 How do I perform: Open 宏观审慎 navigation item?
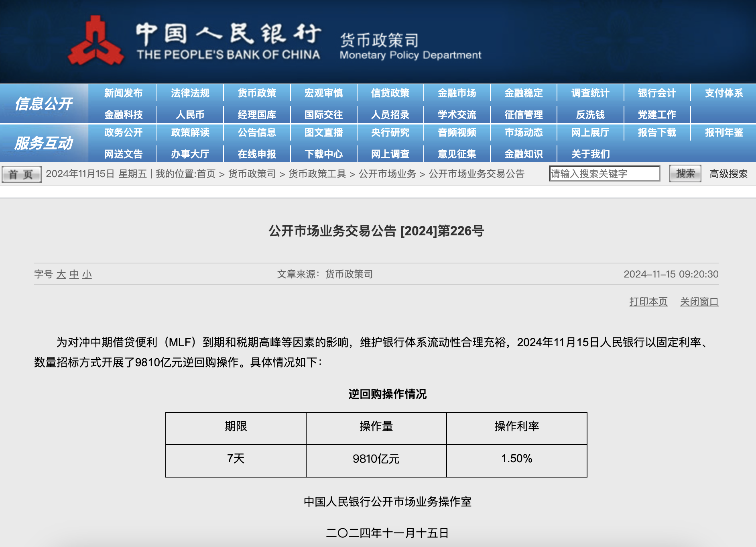tap(323, 93)
